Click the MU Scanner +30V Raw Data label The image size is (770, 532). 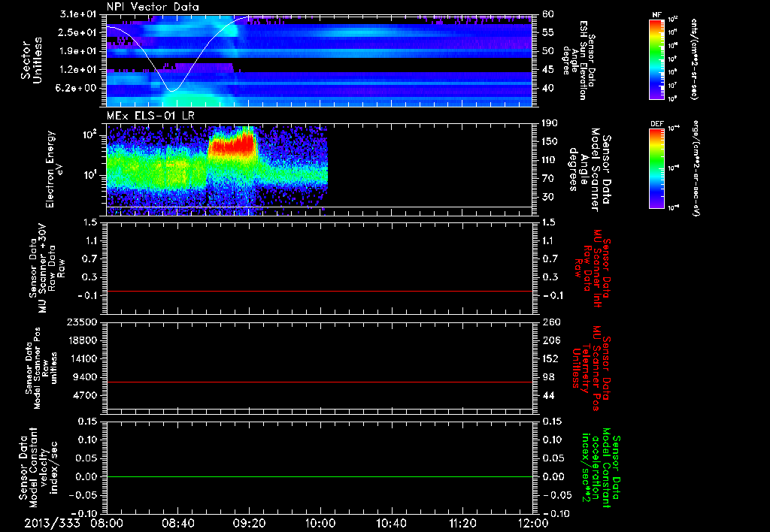point(47,268)
